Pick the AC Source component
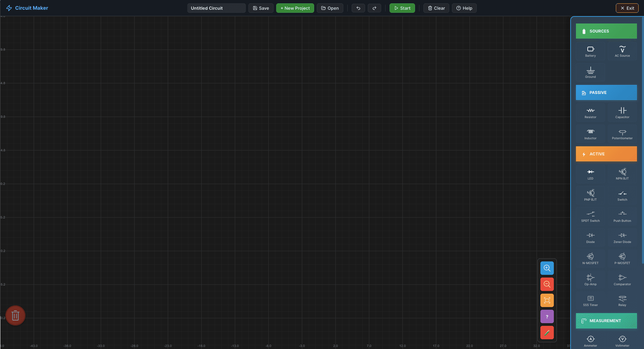 (x=622, y=51)
